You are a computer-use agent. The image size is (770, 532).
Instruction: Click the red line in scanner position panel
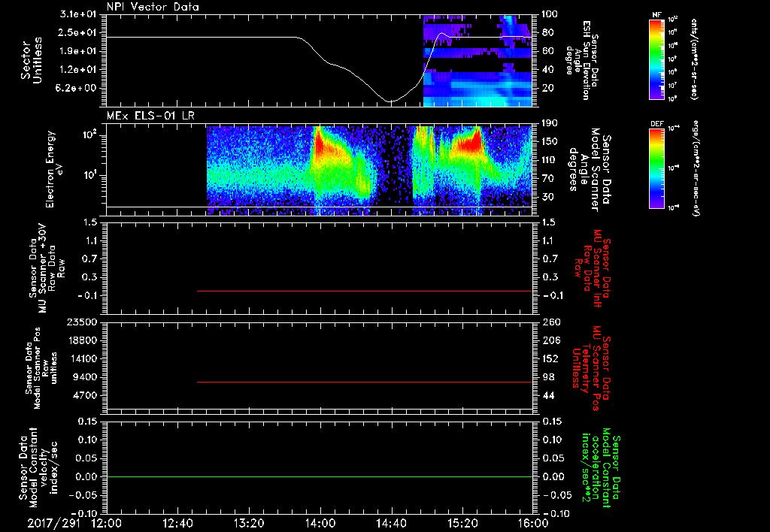(x=365, y=382)
